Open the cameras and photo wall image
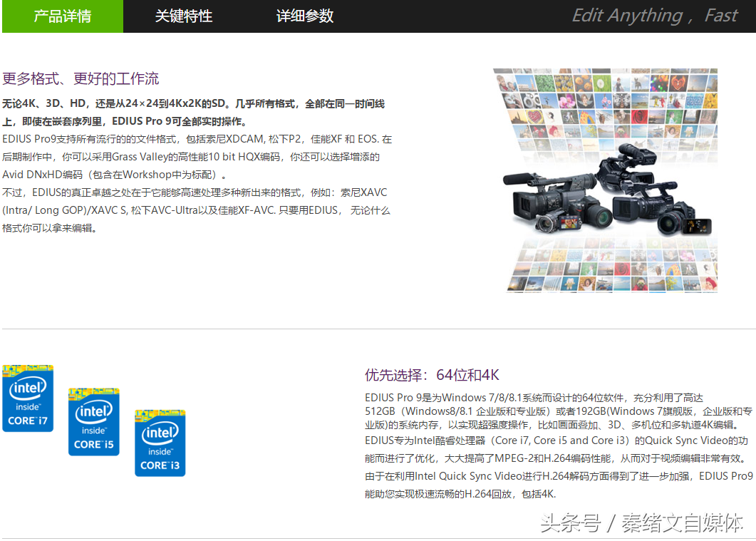 pos(606,180)
